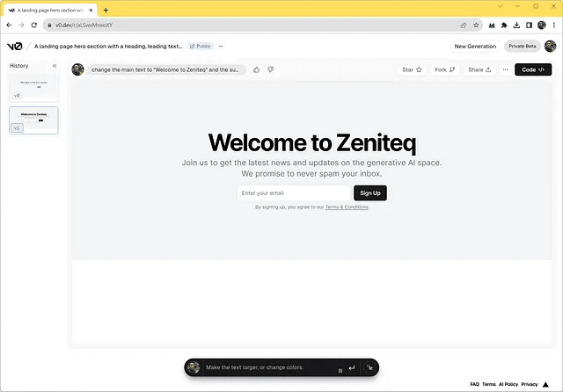Open the AI Policy footer link
The width and height of the screenshot is (563, 392).
(508, 384)
